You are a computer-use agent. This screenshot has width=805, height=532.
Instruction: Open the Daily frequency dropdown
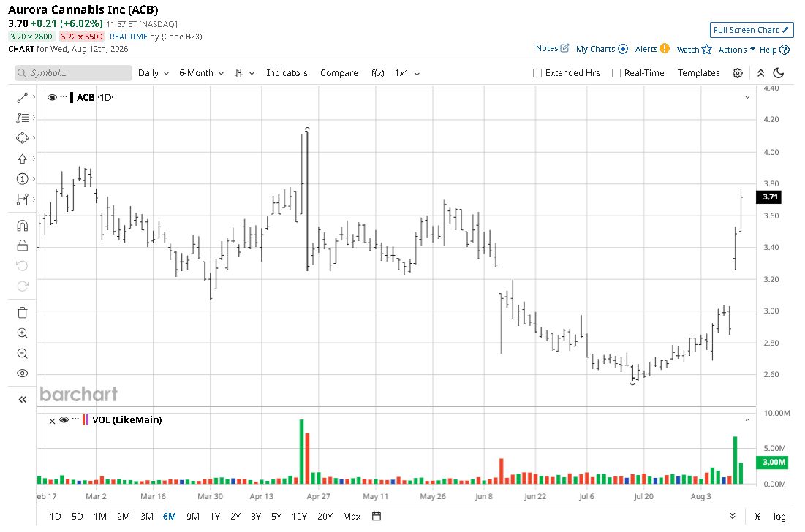click(154, 73)
